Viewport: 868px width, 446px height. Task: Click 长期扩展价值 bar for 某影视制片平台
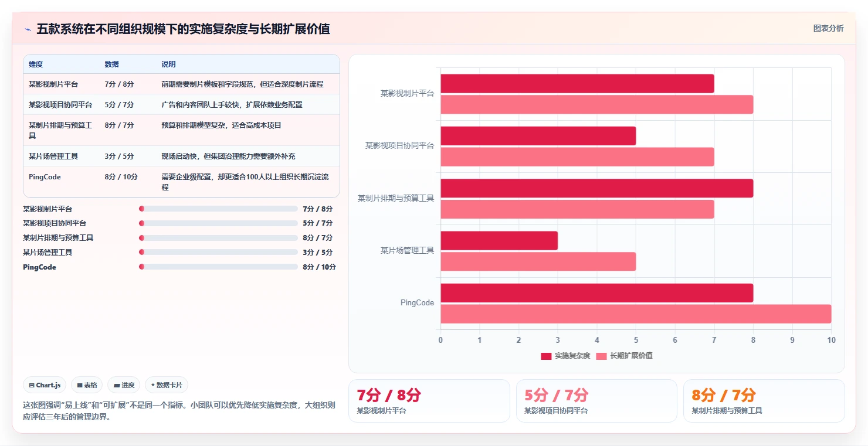click(596, 105)
